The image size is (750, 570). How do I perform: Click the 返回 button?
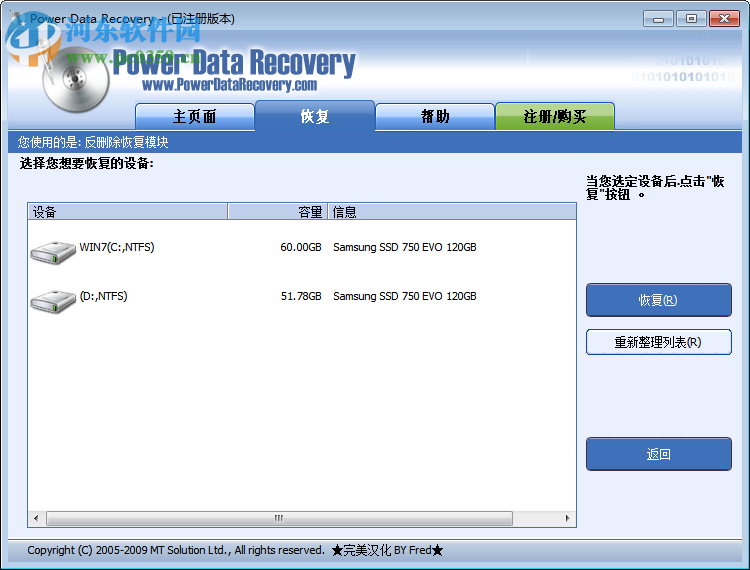coord(659,454)
